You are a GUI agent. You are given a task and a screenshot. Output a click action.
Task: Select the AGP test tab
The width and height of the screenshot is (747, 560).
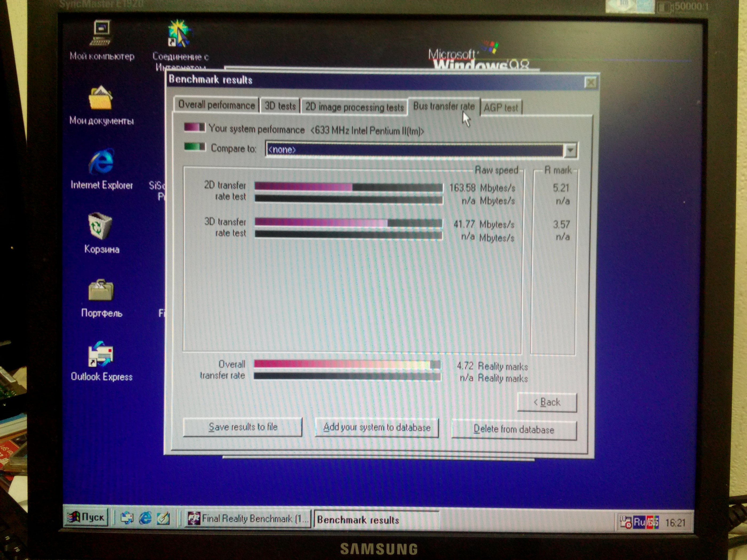(x=500, y=108)
